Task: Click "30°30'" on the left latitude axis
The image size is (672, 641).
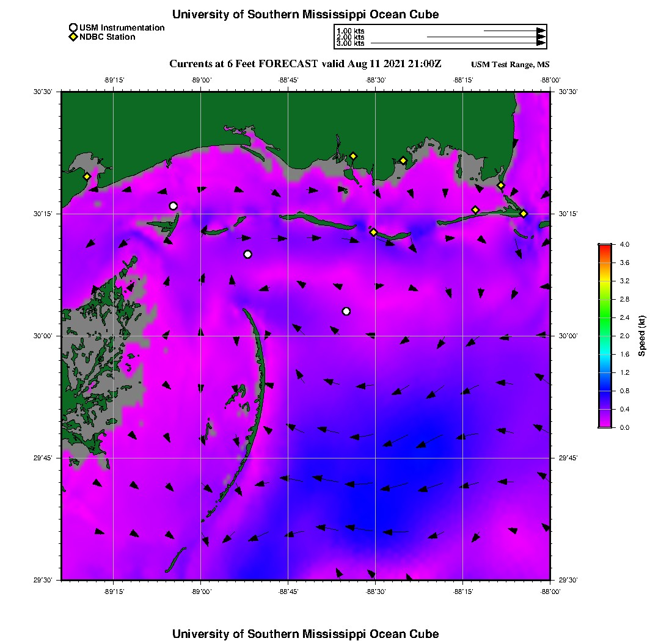Action: click(43, 92)
